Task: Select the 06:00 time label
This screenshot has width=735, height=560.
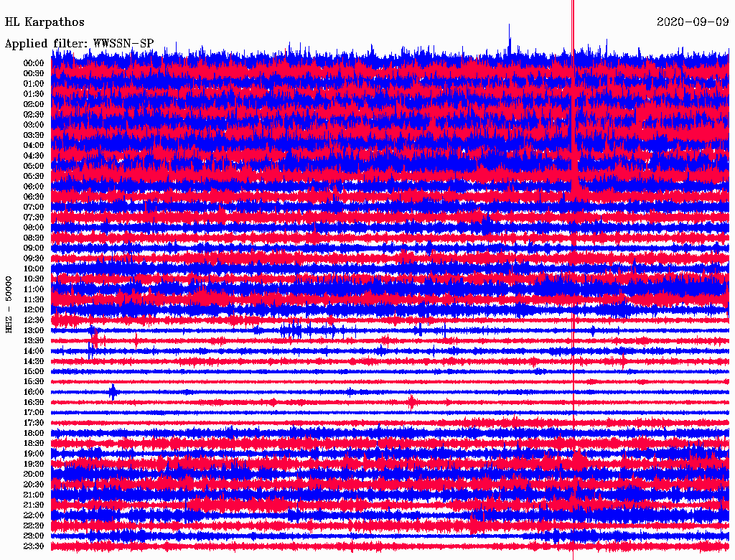Action: click(34, 187)
